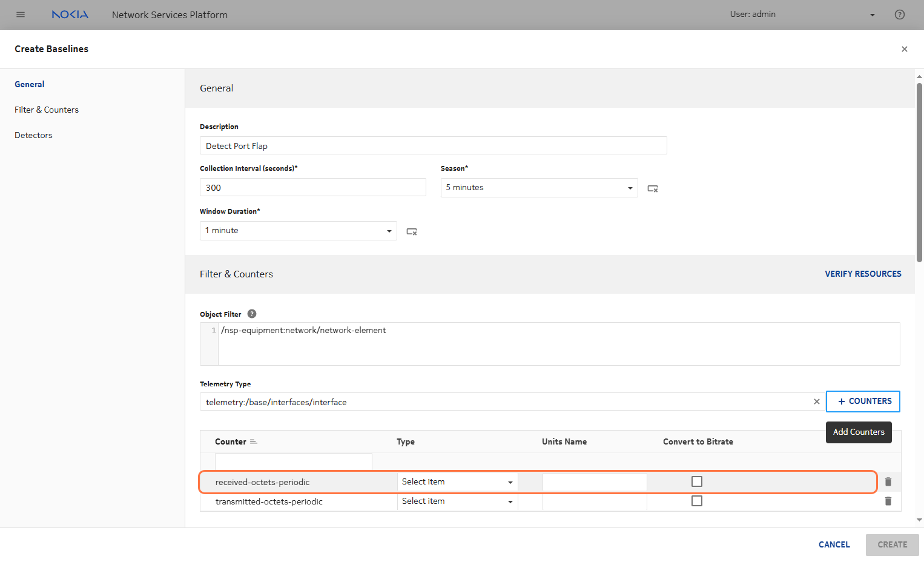
Task: Open the hamburger main menu
Action: point(21,15)
